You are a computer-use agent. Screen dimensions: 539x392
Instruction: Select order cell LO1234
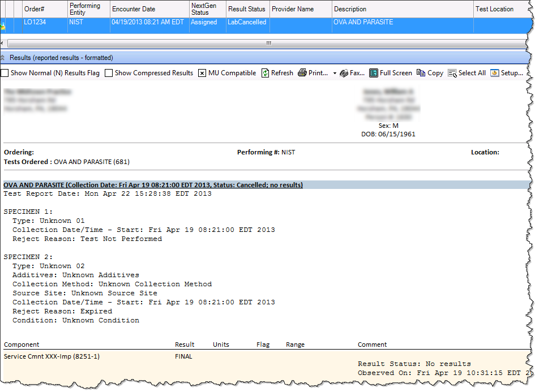click(45, 25)
